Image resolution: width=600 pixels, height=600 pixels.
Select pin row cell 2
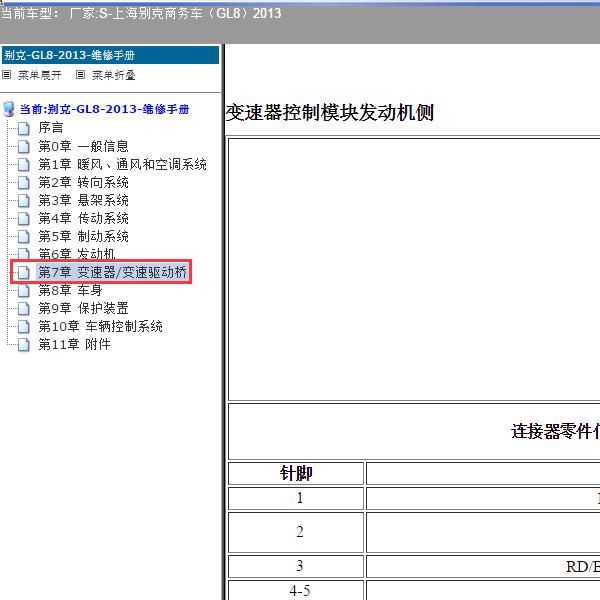(x=296, y=532)
